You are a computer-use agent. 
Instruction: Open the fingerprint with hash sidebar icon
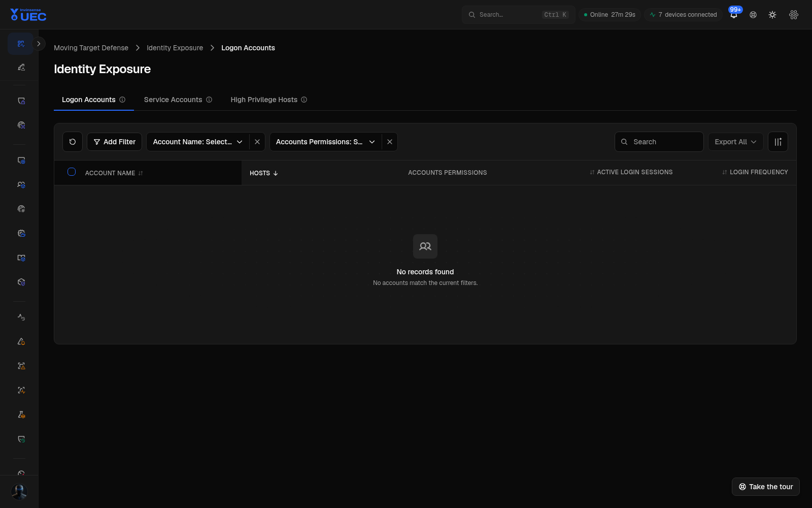21,209
